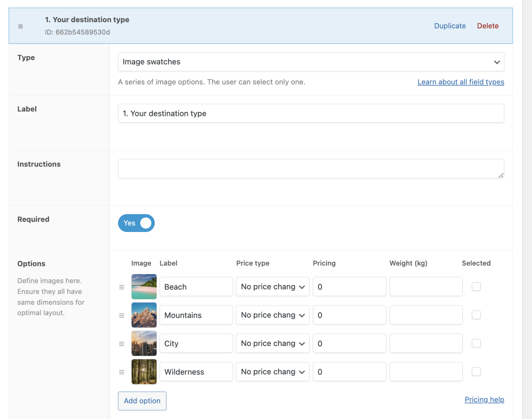Click the Beach image thumbnail
This screenshot has width=532, height=419.
(144, 287)
